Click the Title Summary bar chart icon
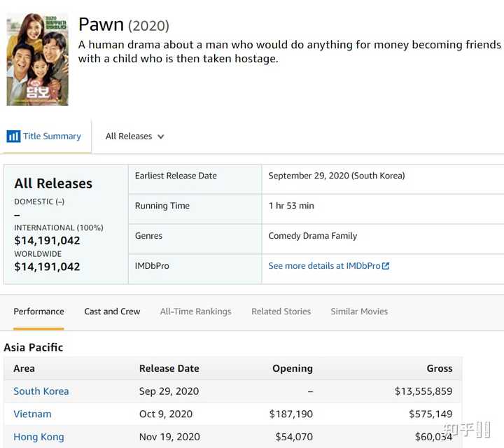 click(x=13, y=136)
